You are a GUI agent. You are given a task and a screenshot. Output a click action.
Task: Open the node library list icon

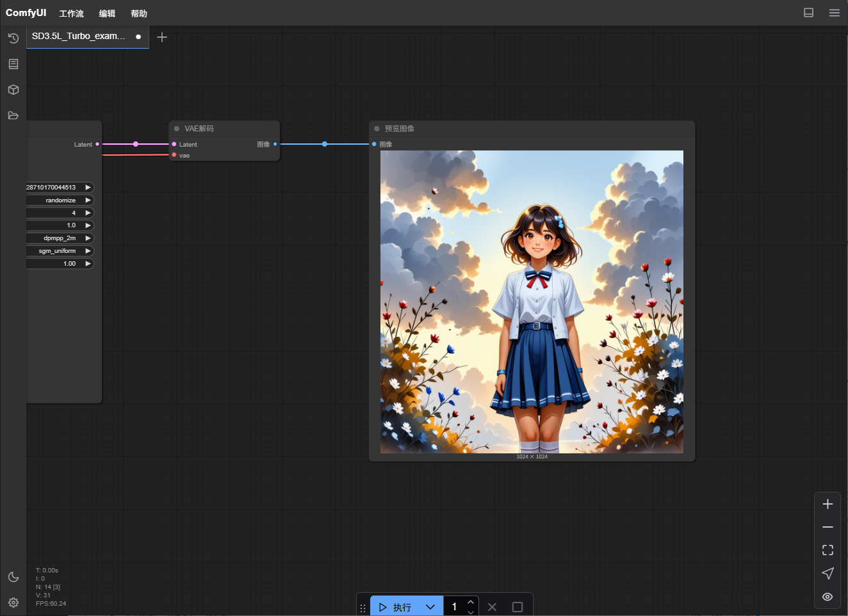click(x=13, y=64)
